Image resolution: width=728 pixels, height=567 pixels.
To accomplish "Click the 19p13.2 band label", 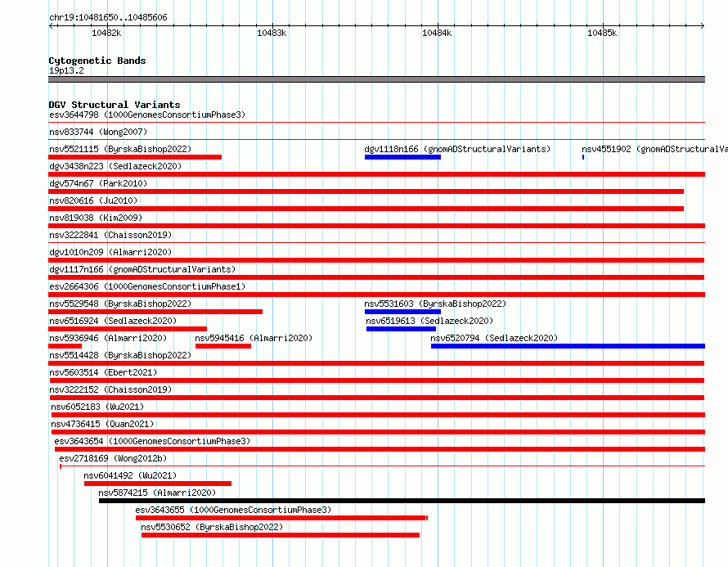I will (66, 70).
